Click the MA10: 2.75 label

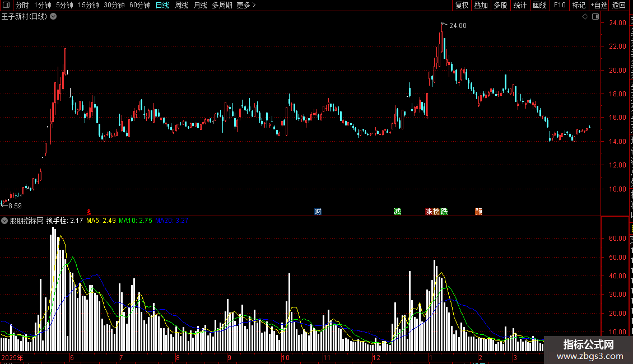(135, 221)
